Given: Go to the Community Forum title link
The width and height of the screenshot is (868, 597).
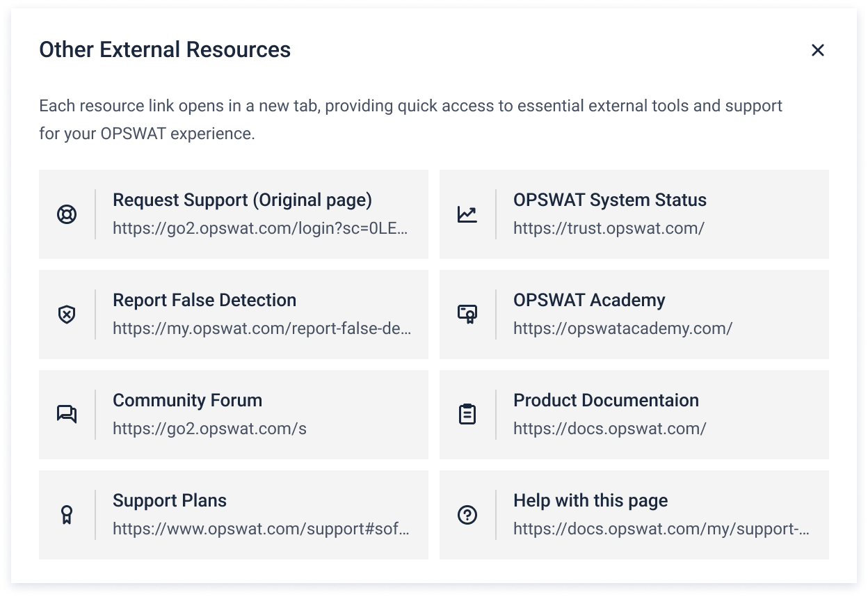Looking at the screenshot, I should [x=187, y=401].
